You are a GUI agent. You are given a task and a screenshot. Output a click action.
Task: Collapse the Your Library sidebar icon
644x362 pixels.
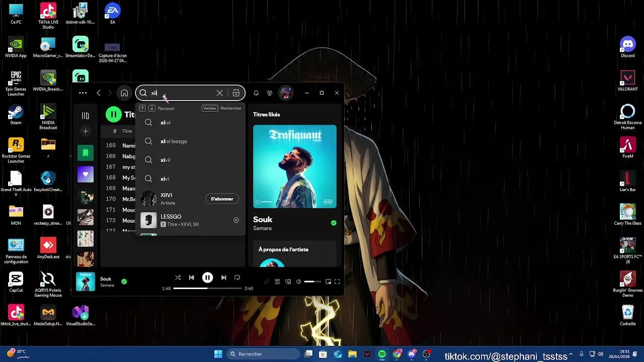[x=86, y=116]
